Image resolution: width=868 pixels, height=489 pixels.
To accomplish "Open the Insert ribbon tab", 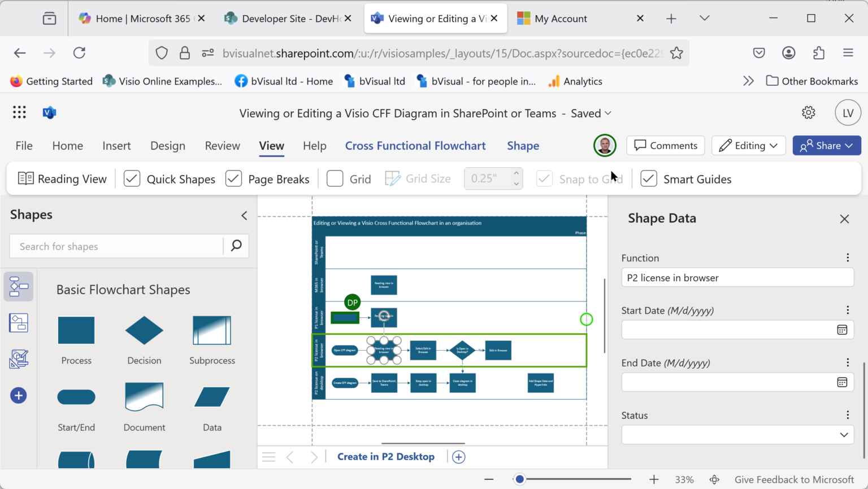I will point(116,145).
